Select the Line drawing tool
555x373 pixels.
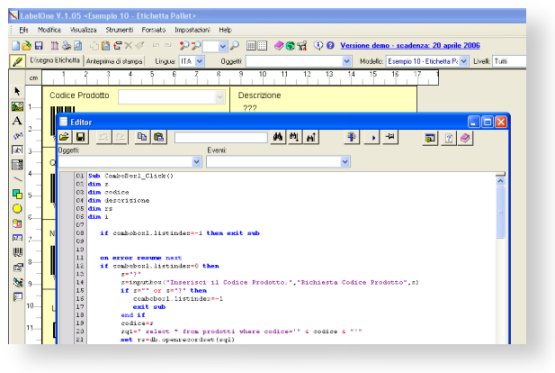pyautogui.click(x=17, y=179)
